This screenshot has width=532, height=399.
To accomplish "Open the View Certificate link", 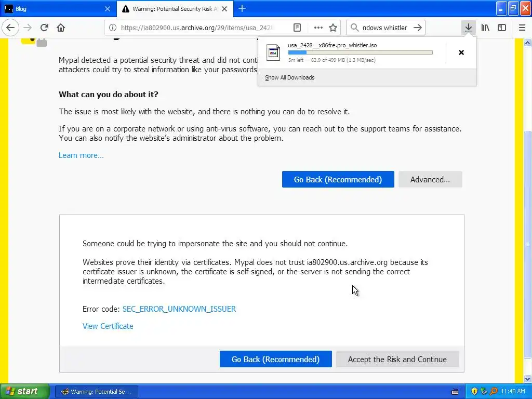I will coord(108,326).
